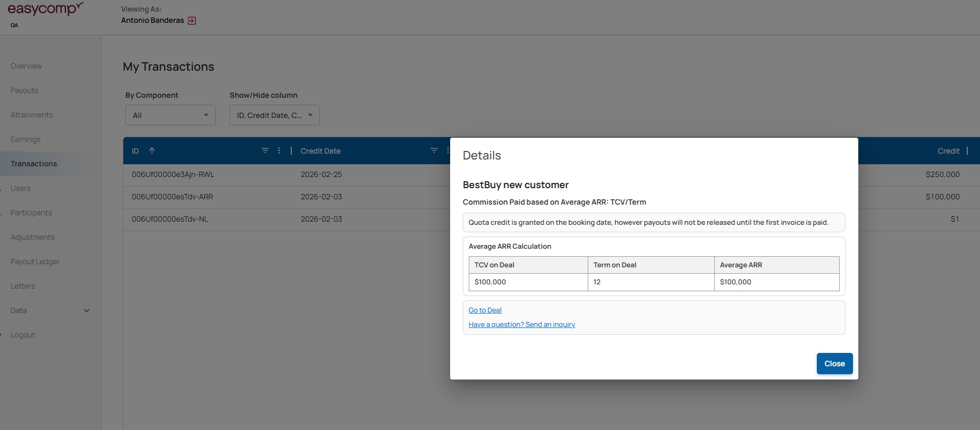
Task: Click the Send an inquiry link
Action: [x=521, y=325]
